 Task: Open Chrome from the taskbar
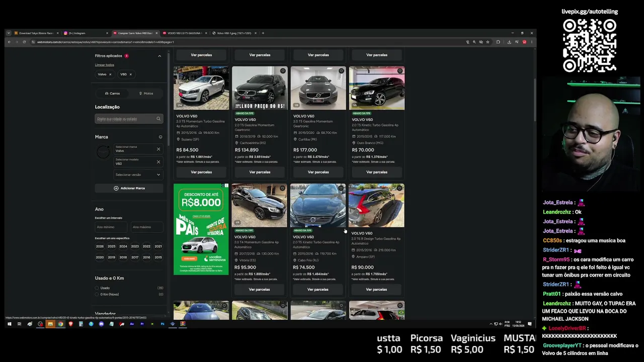pos(60,324)
